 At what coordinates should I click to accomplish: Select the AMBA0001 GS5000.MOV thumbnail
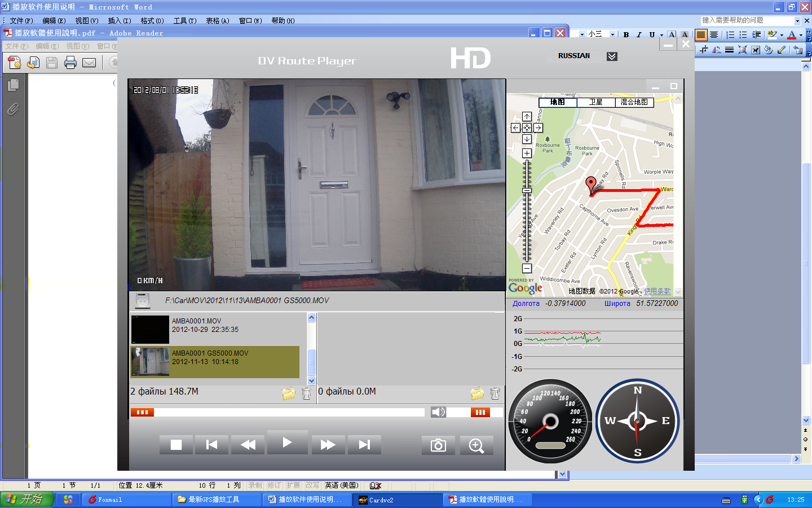(x=150, y=362)
